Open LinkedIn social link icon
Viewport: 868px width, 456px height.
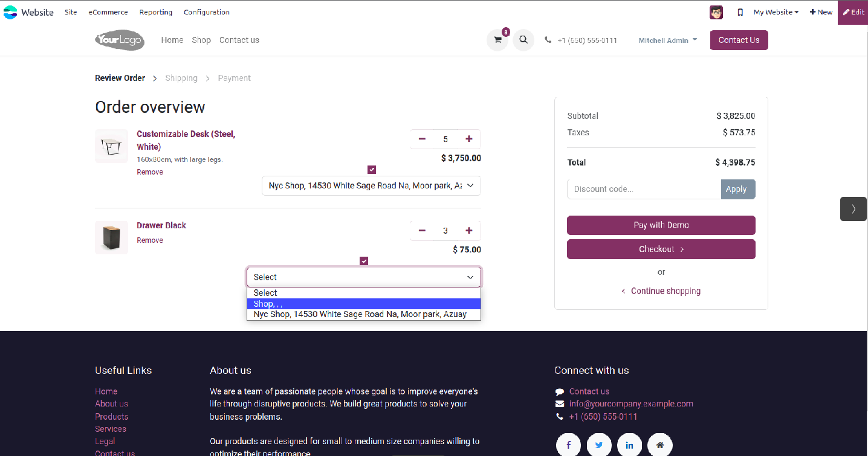click(629, 445)
